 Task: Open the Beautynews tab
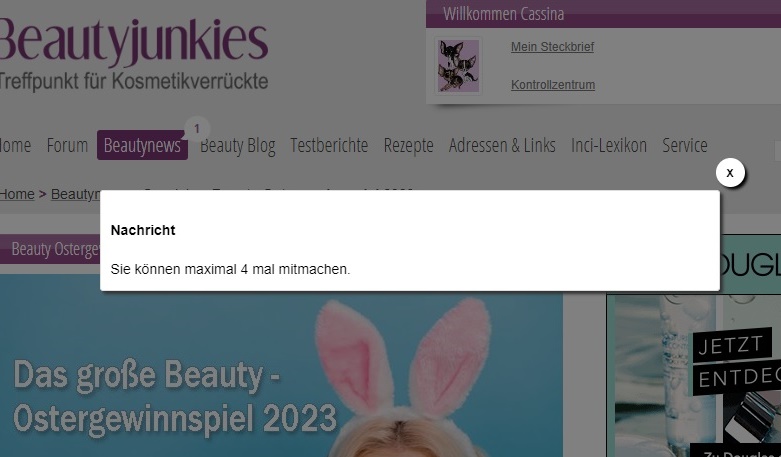(142, 145)
